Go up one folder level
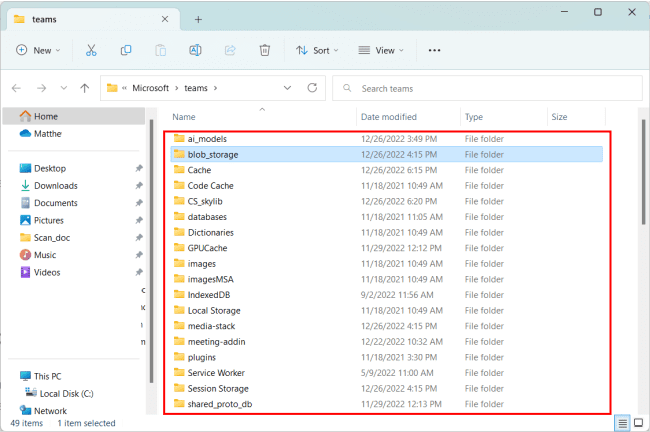Screen dimensions: 650x432 87,88
